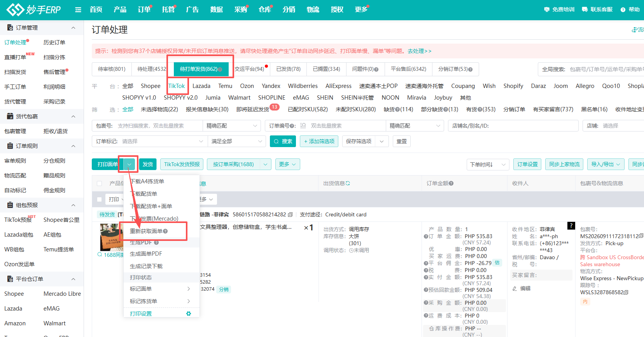Click help icon beside 缺货 filter
644x337 pixels.
pos(397,109)
